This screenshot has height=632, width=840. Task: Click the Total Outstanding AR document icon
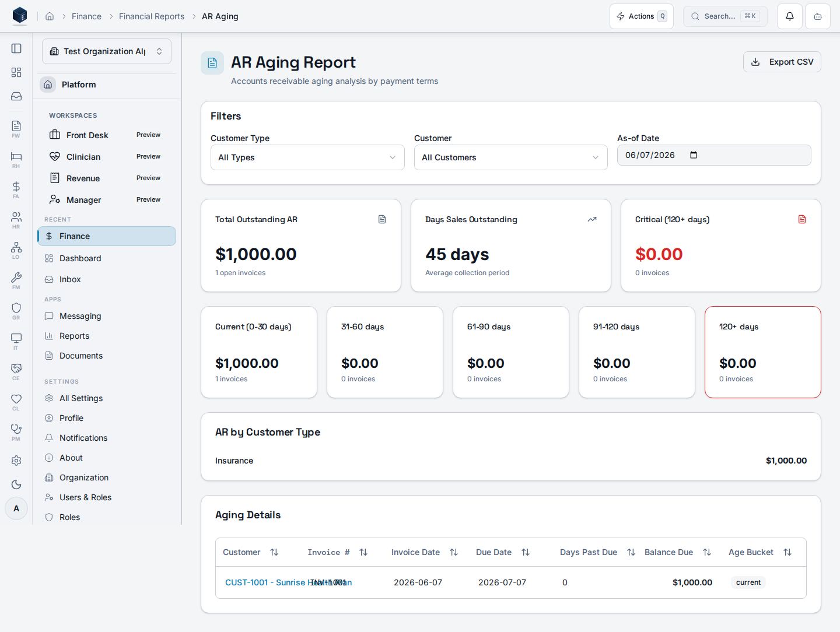tap(382, 219)
